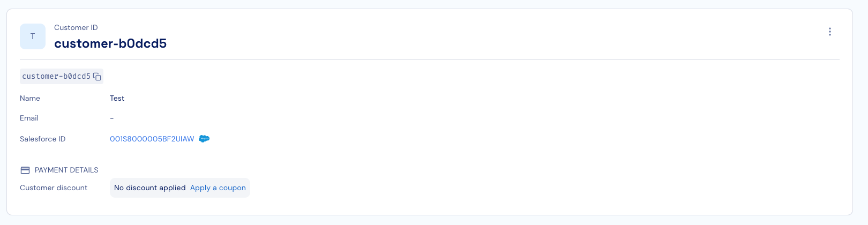Viewport: 868px width, 225px height.
Task: Click the 'Apply a coupon' link
Action: (218, 187)
